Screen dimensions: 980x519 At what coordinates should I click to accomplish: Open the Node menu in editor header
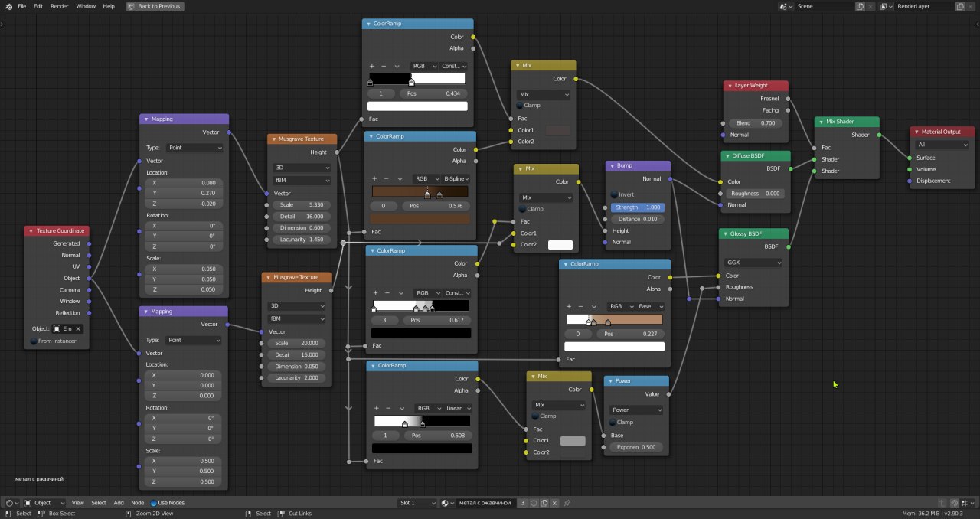[x=138, y=503]
